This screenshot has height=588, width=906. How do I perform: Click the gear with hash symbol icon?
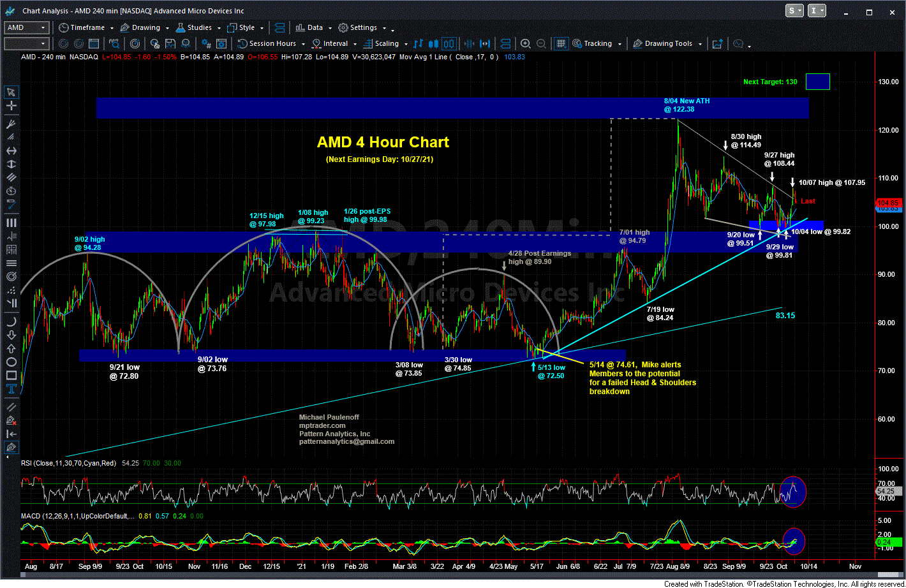[205, 43]
